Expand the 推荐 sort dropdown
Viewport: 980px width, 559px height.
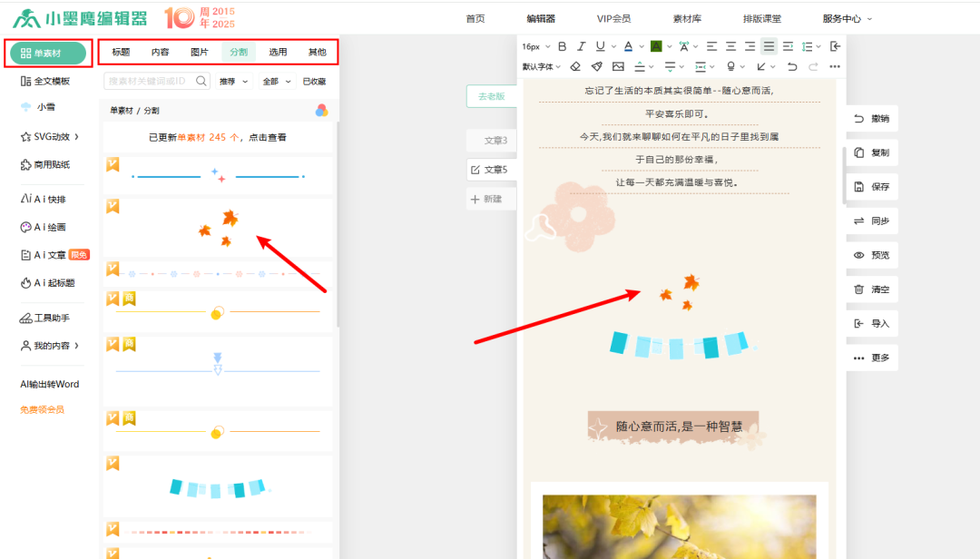coord(232,82)
